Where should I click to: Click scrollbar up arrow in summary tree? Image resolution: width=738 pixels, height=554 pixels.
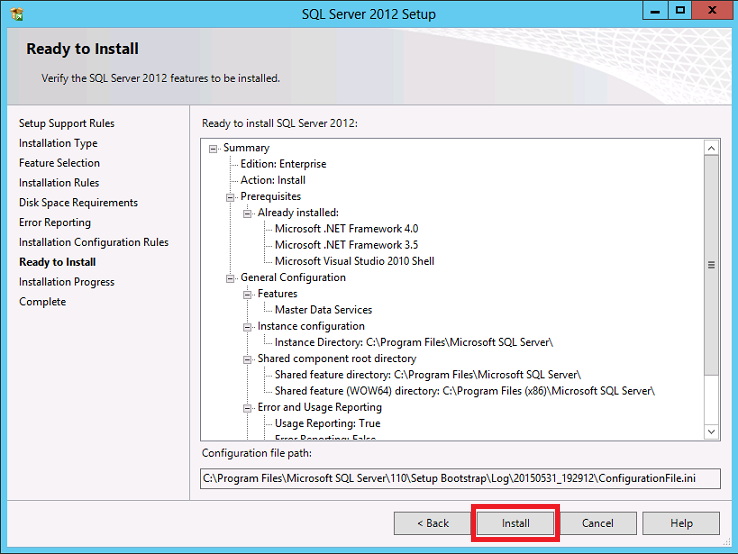(711, 148)
